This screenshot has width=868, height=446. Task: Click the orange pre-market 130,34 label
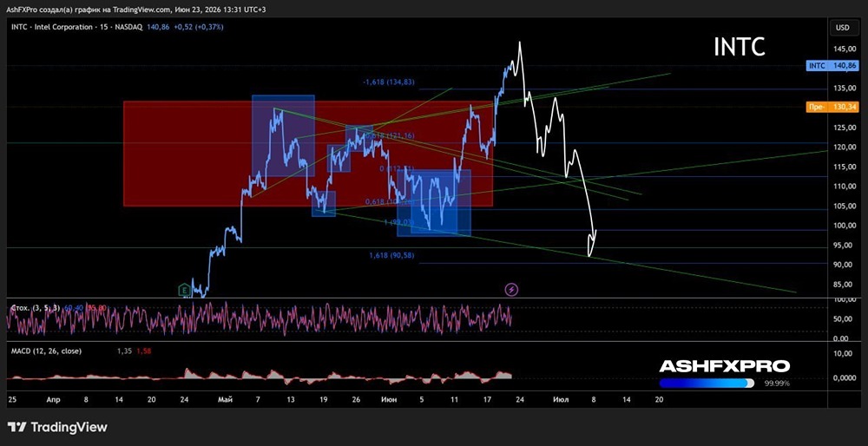833,108
